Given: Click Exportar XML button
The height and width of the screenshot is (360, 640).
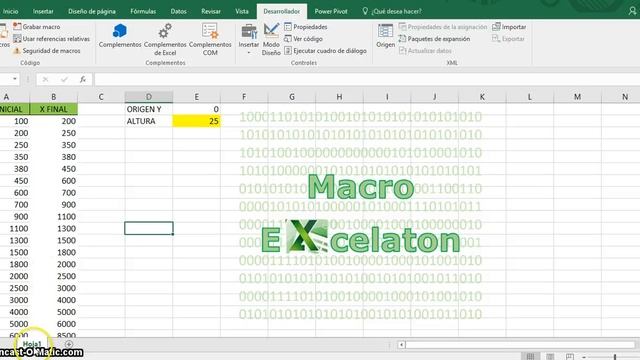Looking at the screenshot, I should click(x=508, y=39).
